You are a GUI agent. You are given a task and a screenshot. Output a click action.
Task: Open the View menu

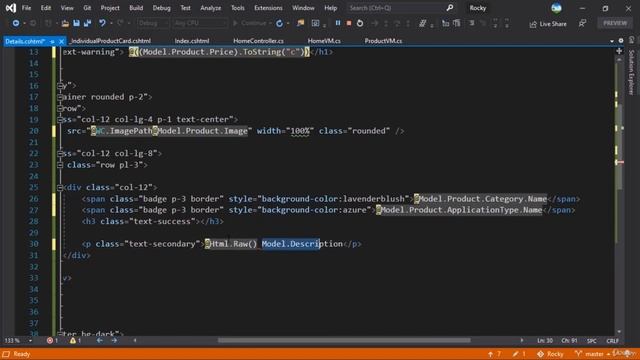click(x=67, y=8)
